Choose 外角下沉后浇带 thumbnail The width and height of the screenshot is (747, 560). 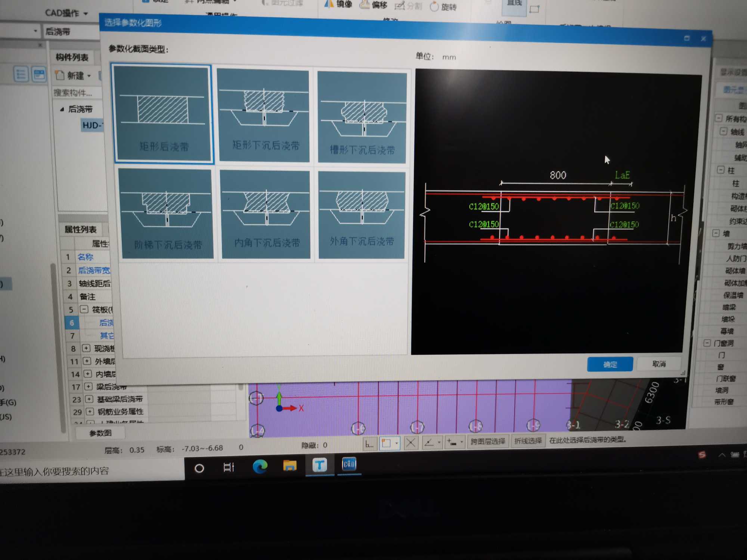pyautogui.click(x=361, y=215)
